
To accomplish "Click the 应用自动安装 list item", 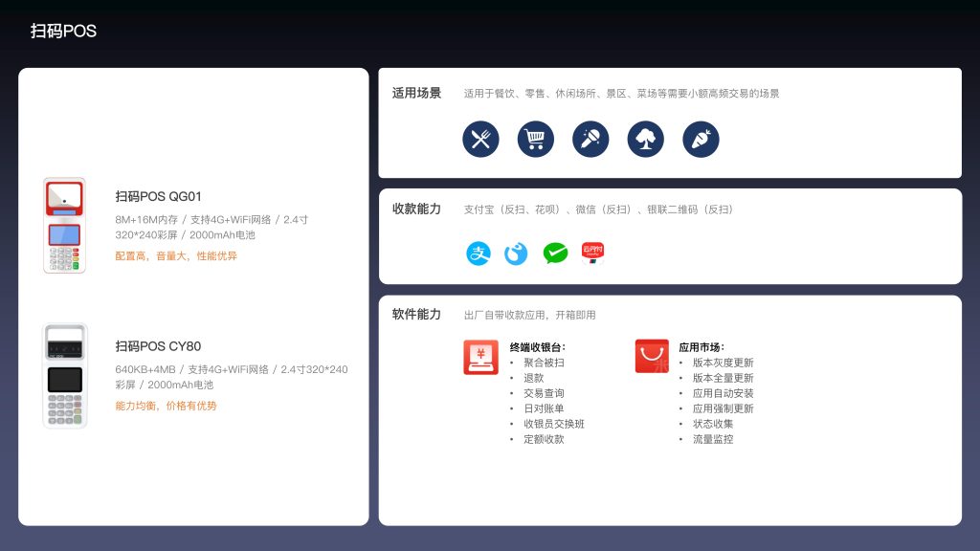I will click(x=724, y=393).
